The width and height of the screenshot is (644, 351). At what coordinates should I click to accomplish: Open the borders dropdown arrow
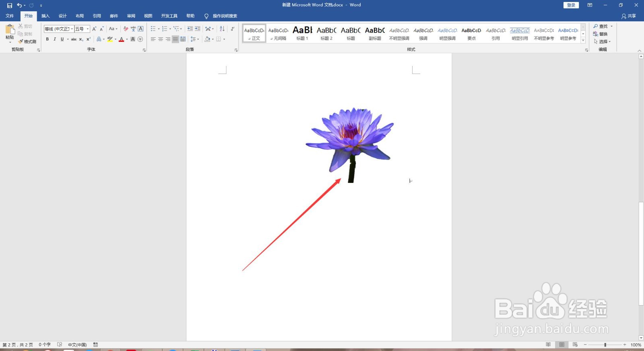[x=224, y=39]
